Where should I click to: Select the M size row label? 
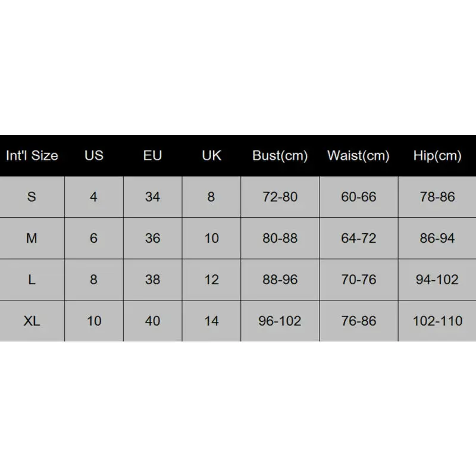coord(32,238)
